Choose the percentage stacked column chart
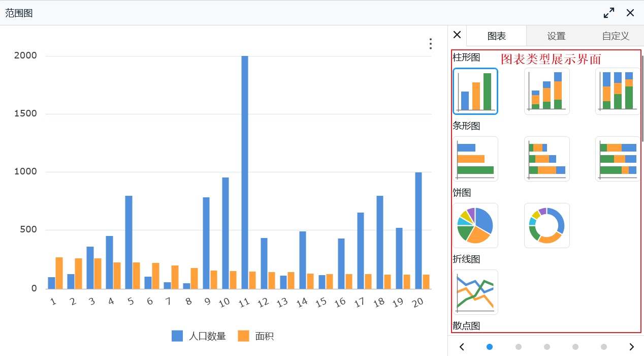 click(x=618, y=91)
